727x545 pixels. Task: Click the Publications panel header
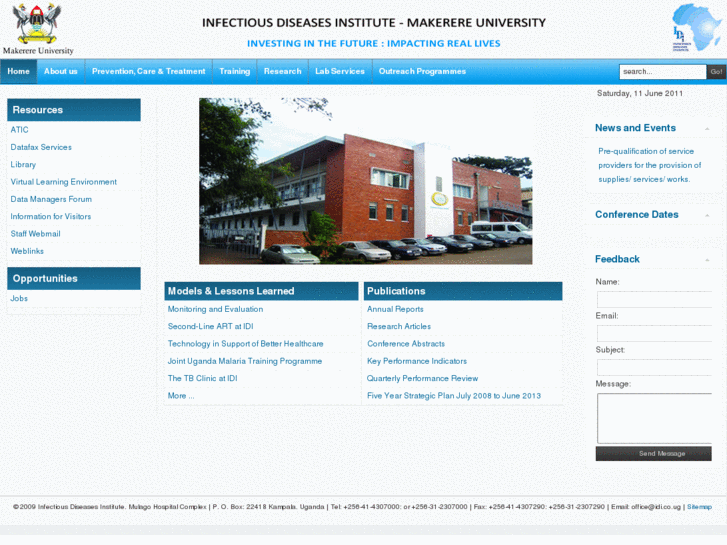(463, 292)
